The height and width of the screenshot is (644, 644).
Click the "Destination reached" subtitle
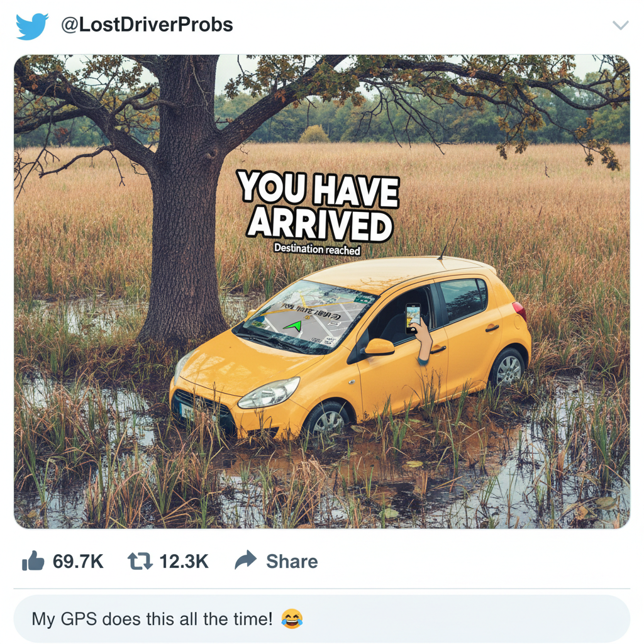(317, 249)
